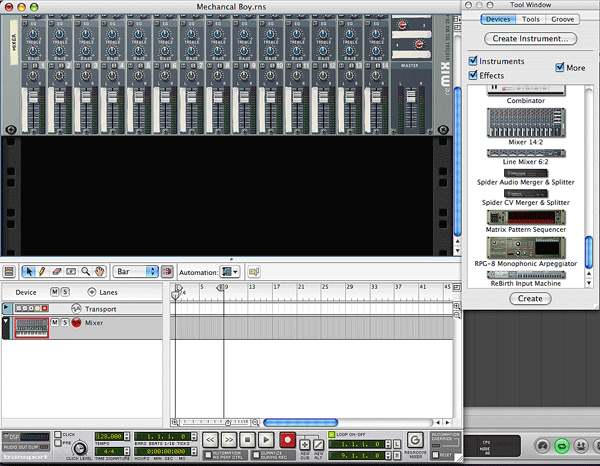This screenshot has width=600, height=466.
Task: Choose the Magnify zoom tool
Action: [x=86, y=271]
